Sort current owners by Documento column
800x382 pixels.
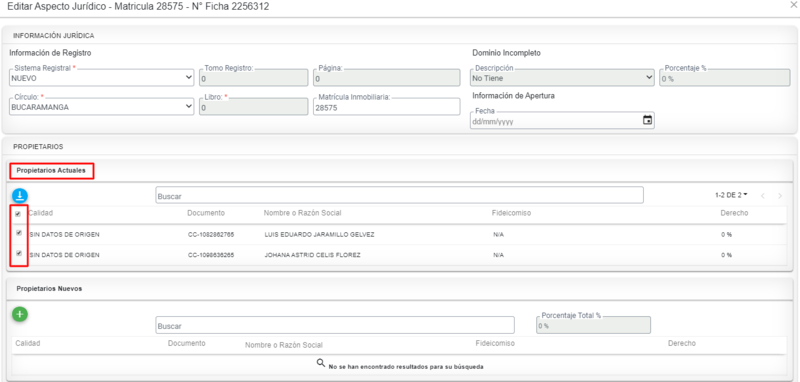[206, 213]
